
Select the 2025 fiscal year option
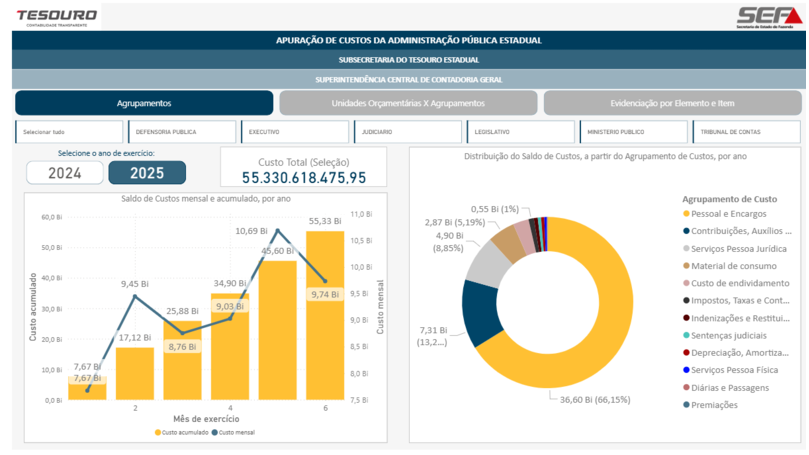click(147, 173)
